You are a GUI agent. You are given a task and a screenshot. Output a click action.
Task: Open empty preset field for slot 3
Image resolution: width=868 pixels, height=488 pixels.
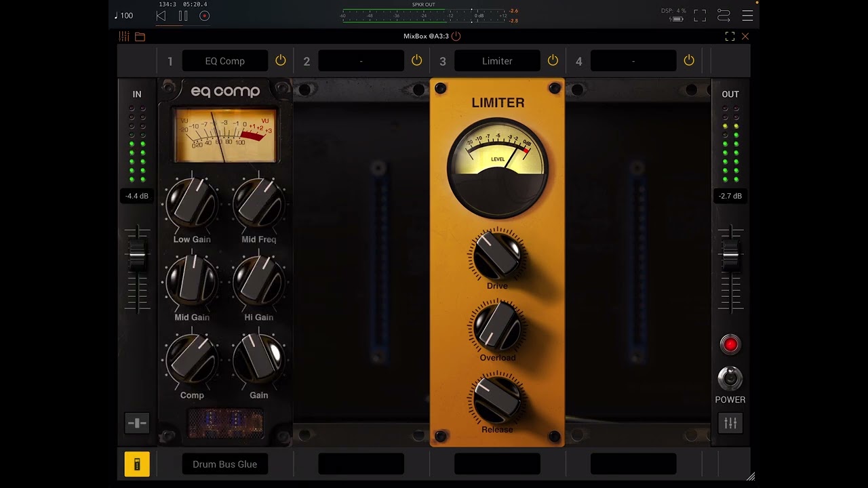click(497, 464)
